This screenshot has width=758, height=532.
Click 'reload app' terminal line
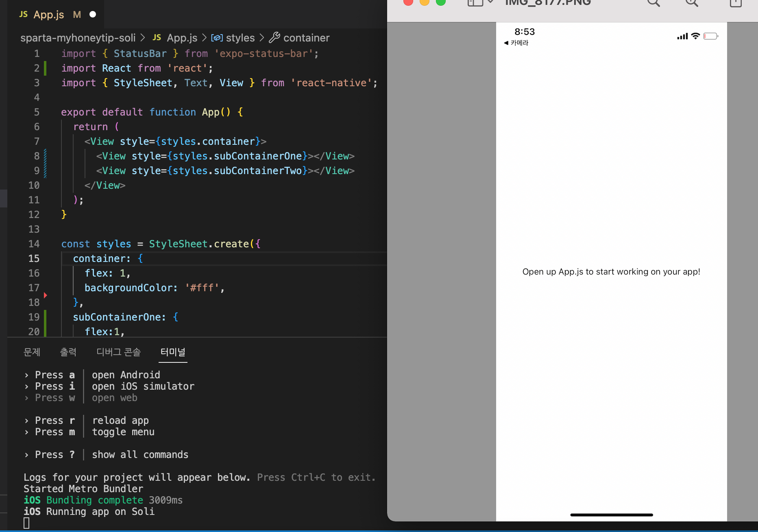tap(120, 421)
